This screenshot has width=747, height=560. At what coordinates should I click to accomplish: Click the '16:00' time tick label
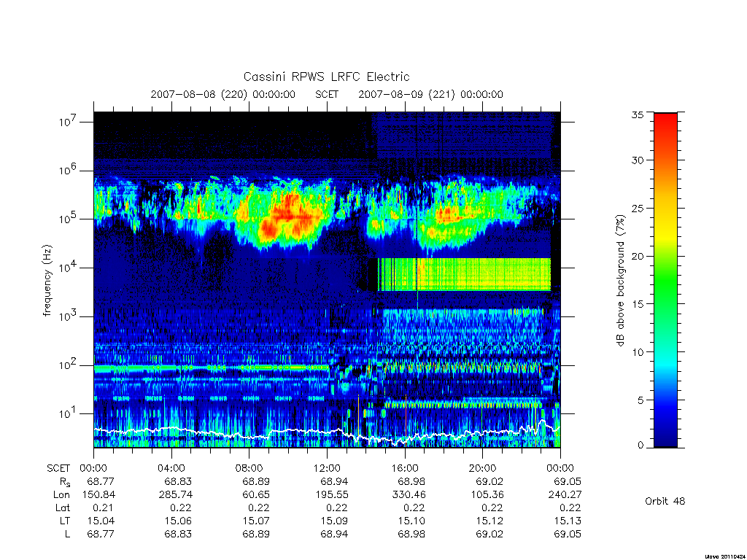pos(405,469)
